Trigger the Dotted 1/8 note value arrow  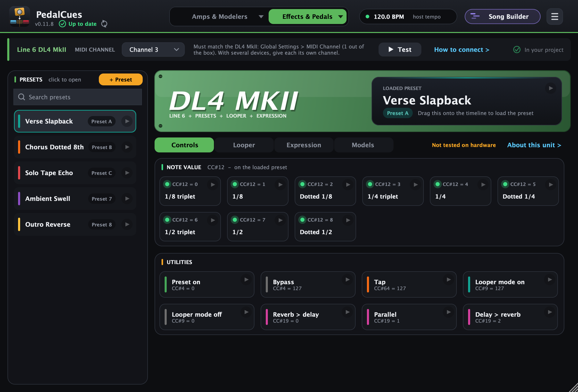(x=348, y=185)
